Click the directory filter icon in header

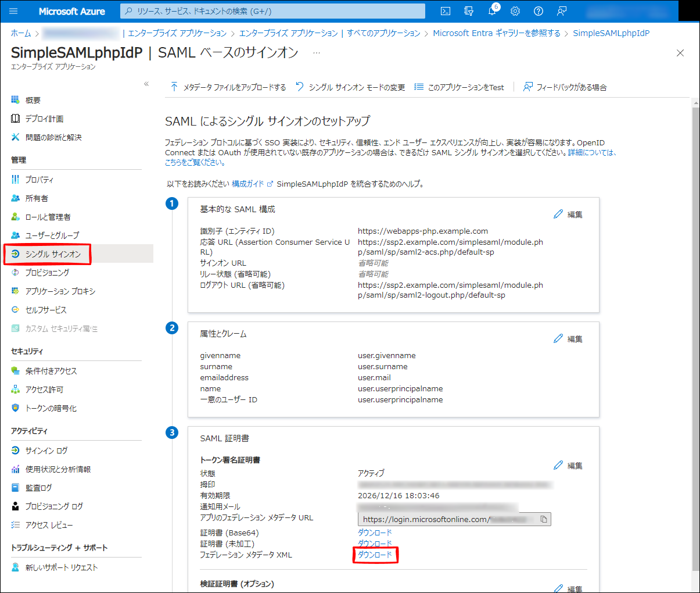tap(469, 11)
